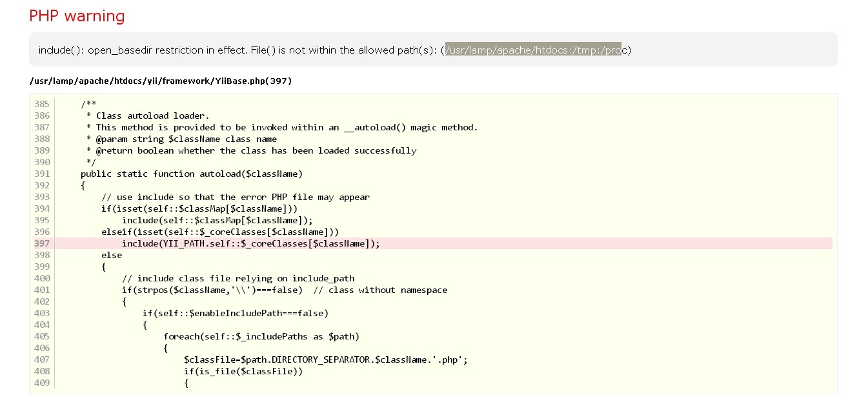Image resolution: width=868 pixels, height=404 pixels.
Task: Click the comment "* Class autoload loader."
Action: click(148, 116)
